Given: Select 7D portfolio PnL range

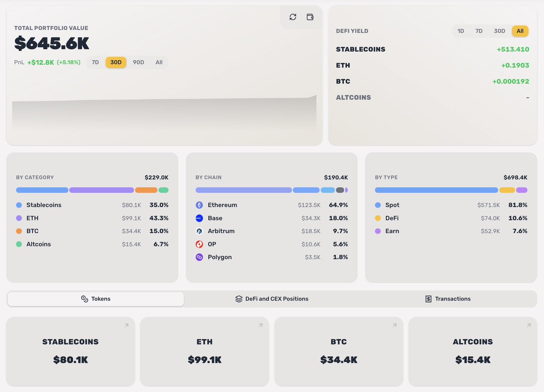Looking at the screenshot, I should [x=95, y=63].
